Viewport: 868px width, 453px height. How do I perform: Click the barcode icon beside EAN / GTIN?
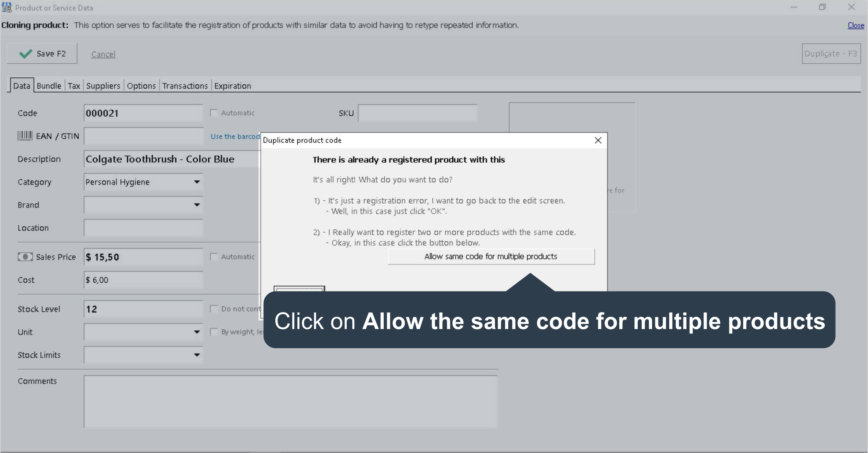(25, 136)
